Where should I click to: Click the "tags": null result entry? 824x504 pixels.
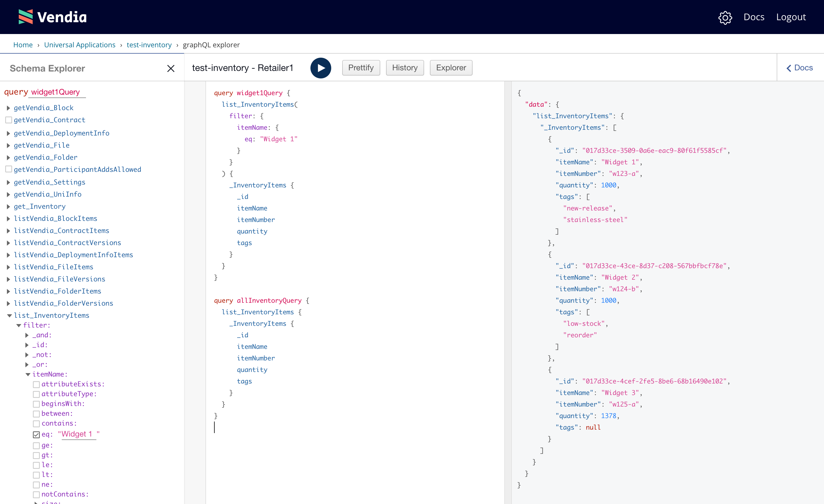tap(578, 428)
